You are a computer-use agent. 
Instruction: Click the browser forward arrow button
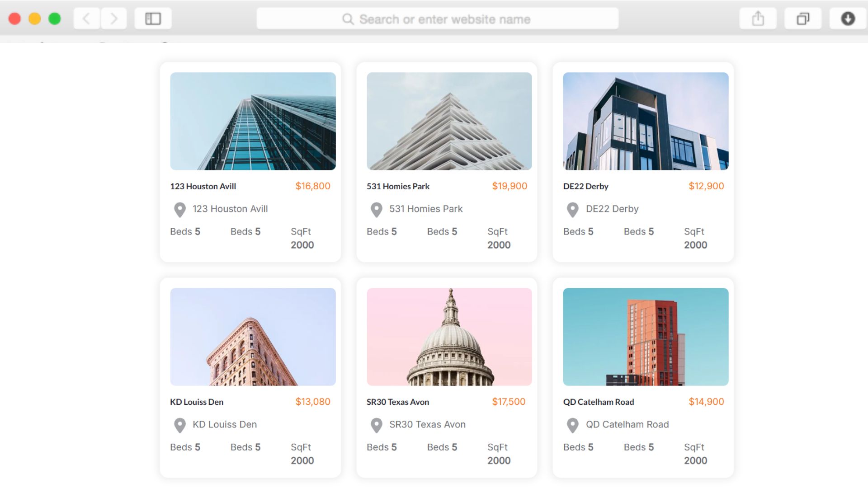(x=113, y=19)
